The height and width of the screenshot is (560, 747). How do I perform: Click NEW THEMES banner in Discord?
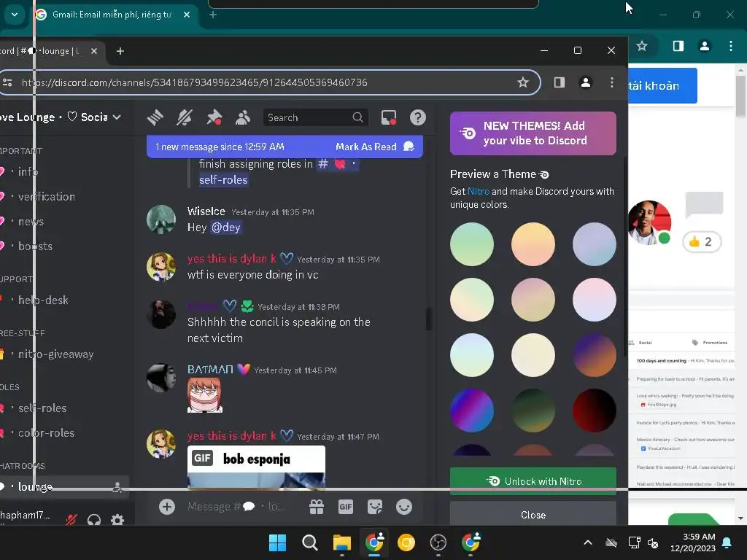pyautogui.click(x=533, y=133)
